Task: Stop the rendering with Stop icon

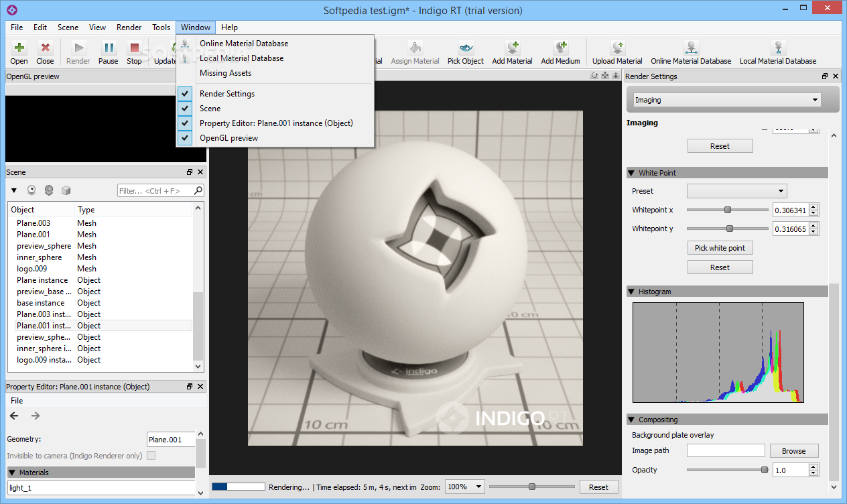Action: coord(134,48)
